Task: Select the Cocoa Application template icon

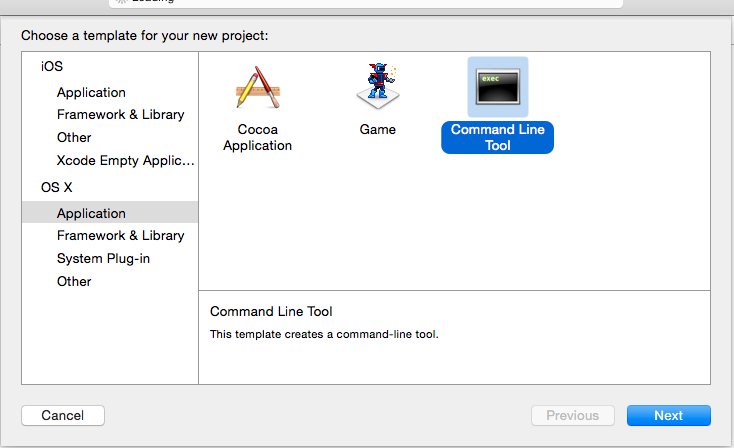Action: pyautogui.click(x=257, y=87)
